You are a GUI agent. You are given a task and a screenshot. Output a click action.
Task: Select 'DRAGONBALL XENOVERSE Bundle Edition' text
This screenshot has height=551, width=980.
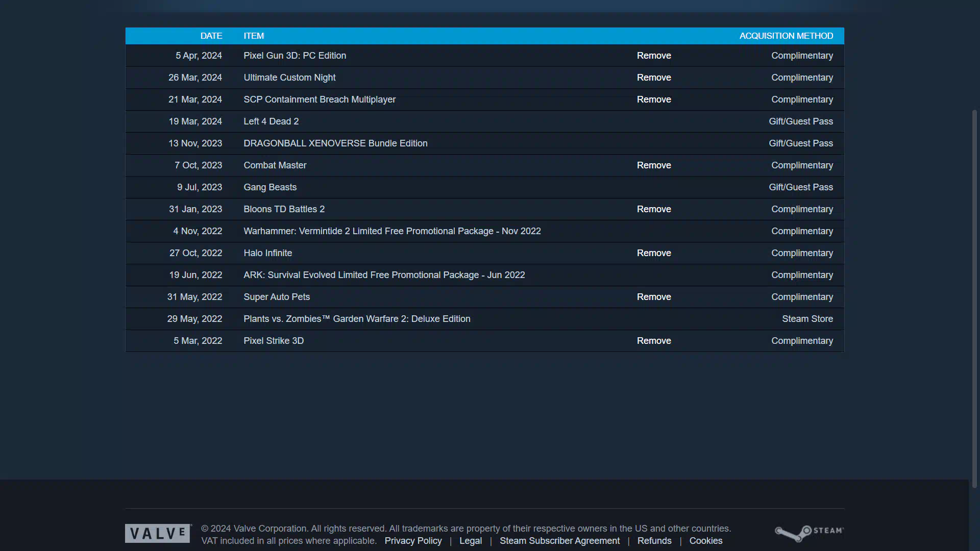335,143
